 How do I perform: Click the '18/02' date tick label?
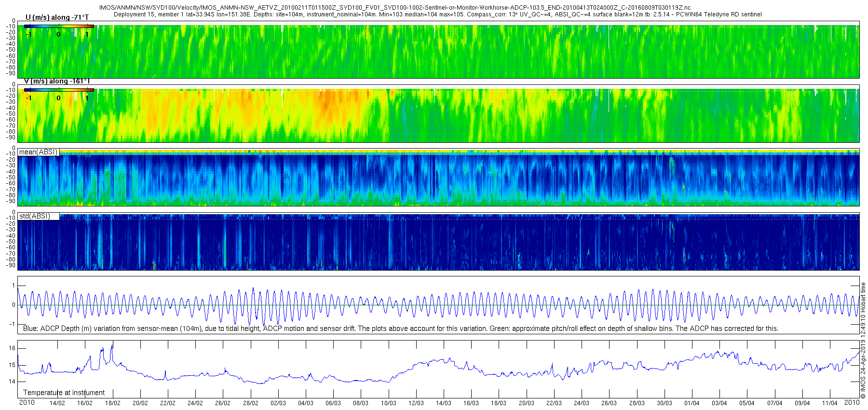click(x=113, y=403)
